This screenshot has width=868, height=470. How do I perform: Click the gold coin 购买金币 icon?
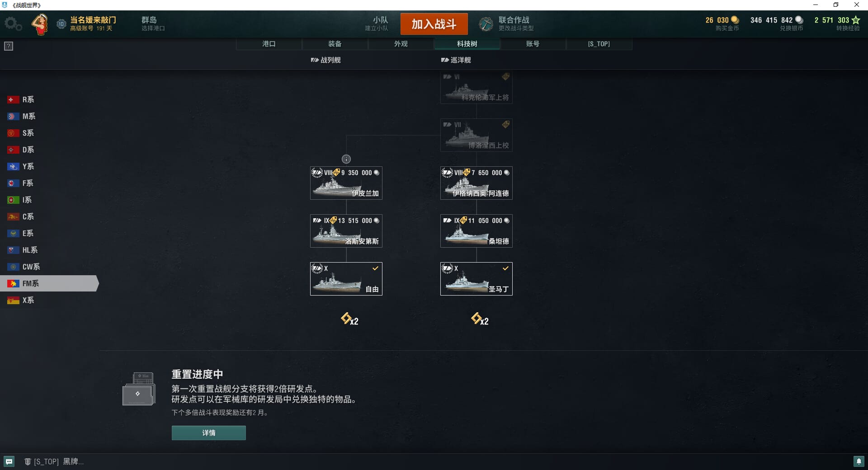735,20
